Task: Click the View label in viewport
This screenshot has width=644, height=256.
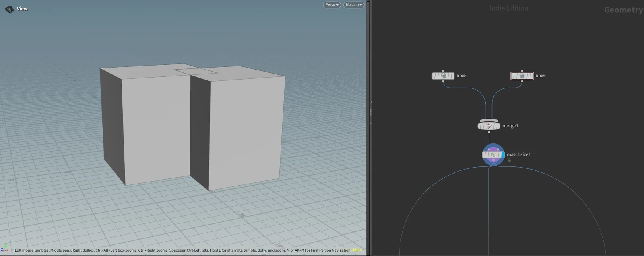Action: pyautogui.click(x=22, y=8)
